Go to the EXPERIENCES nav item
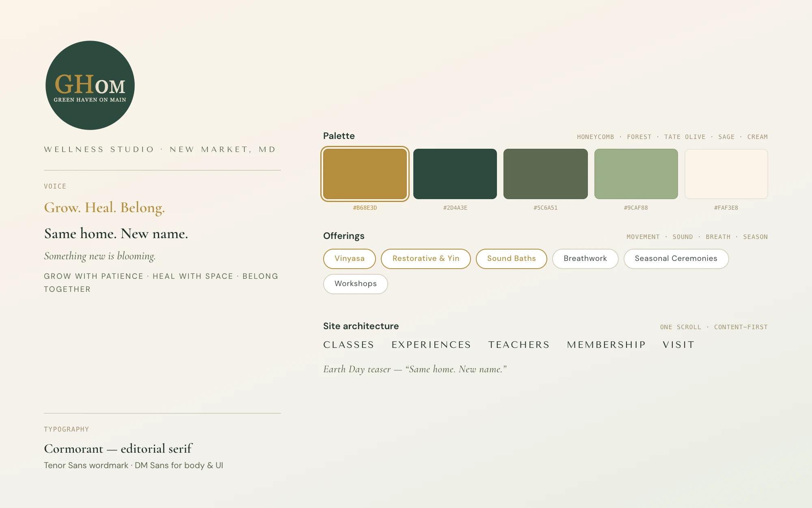812x508 pixels. [x=431, y=345]
